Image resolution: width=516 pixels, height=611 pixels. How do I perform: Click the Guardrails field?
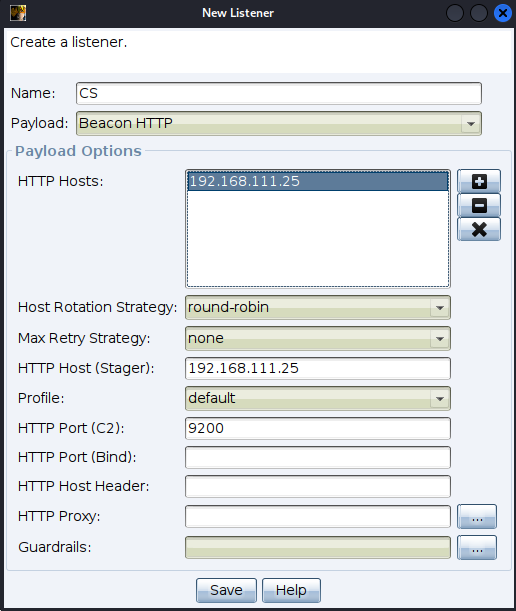(x=318, y=547)
